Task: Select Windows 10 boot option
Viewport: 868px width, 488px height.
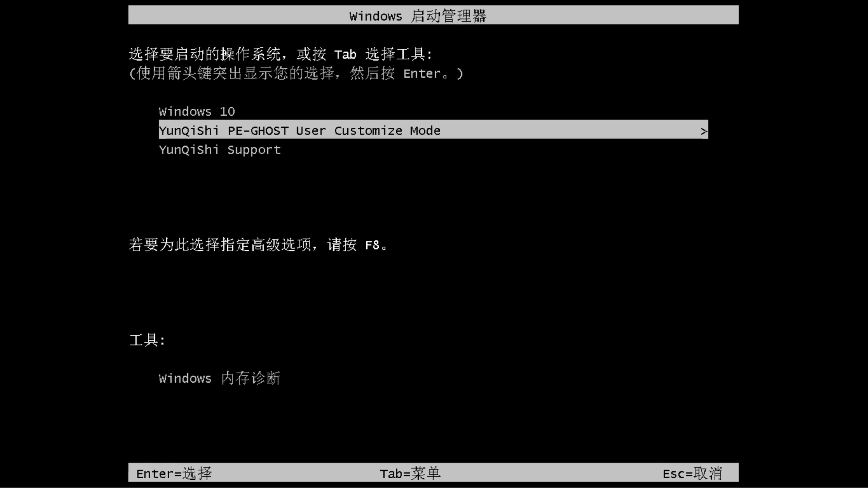Action: click(x=196, y=111)
